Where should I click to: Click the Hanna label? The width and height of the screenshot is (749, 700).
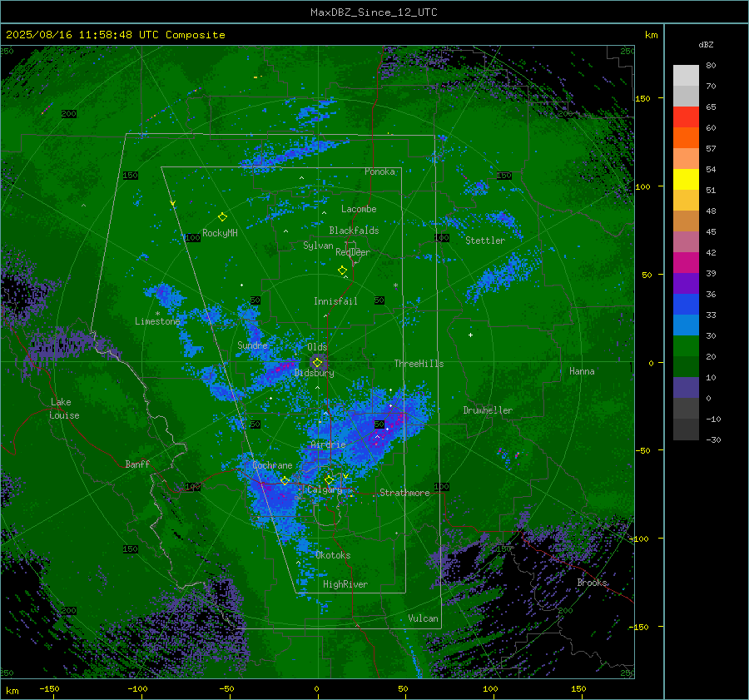pyautogui.click(x=582, y=371)
